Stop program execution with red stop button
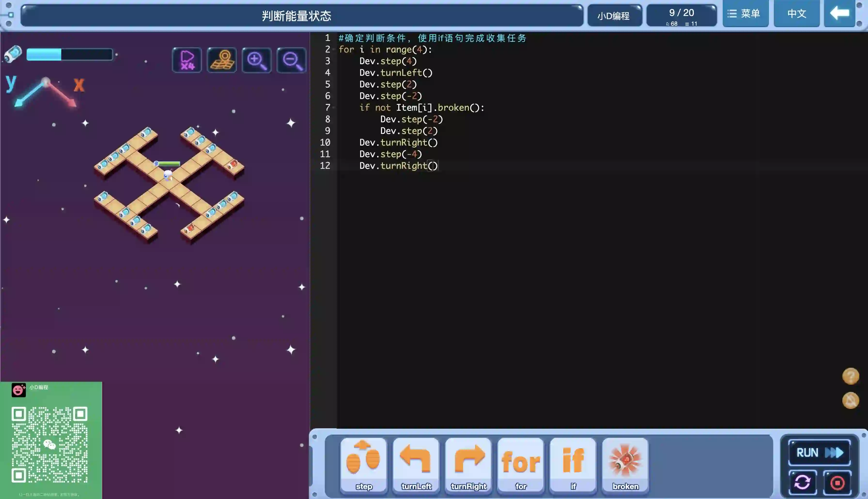Viewport: 868px width, 499px height. (x=837, y=483)
